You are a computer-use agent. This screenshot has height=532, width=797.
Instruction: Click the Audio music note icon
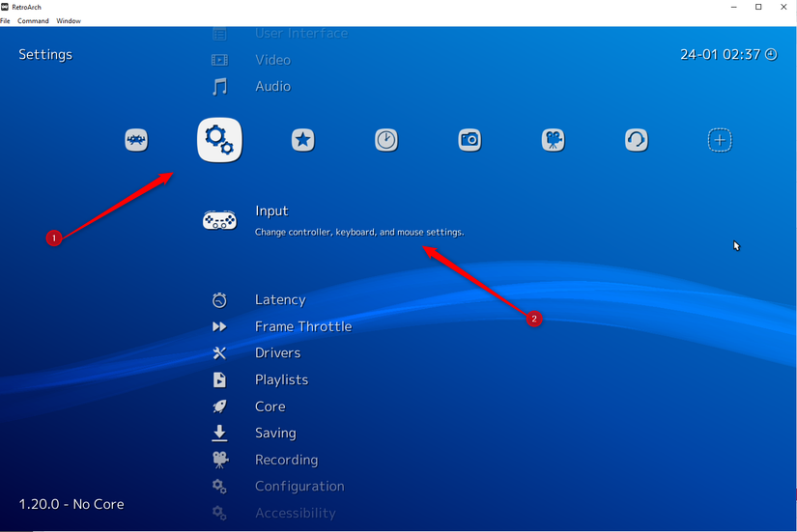pos(219,87)
